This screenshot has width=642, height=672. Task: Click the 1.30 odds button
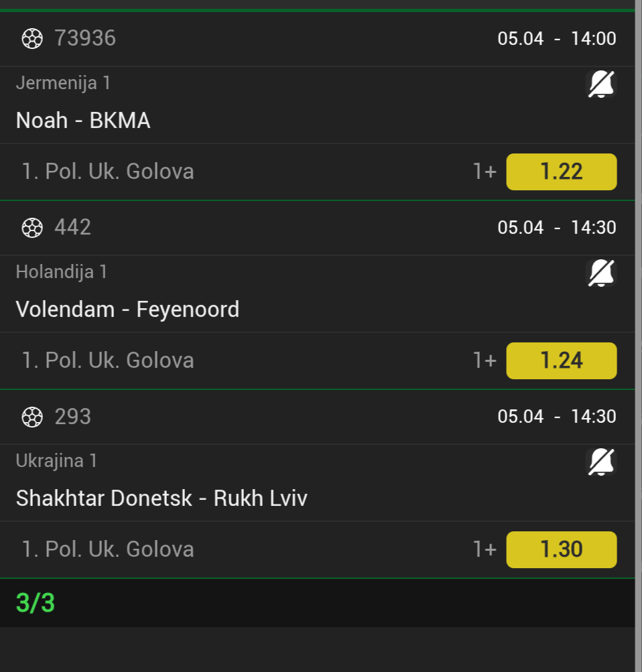pyautogui.click(x=561, y=549)
